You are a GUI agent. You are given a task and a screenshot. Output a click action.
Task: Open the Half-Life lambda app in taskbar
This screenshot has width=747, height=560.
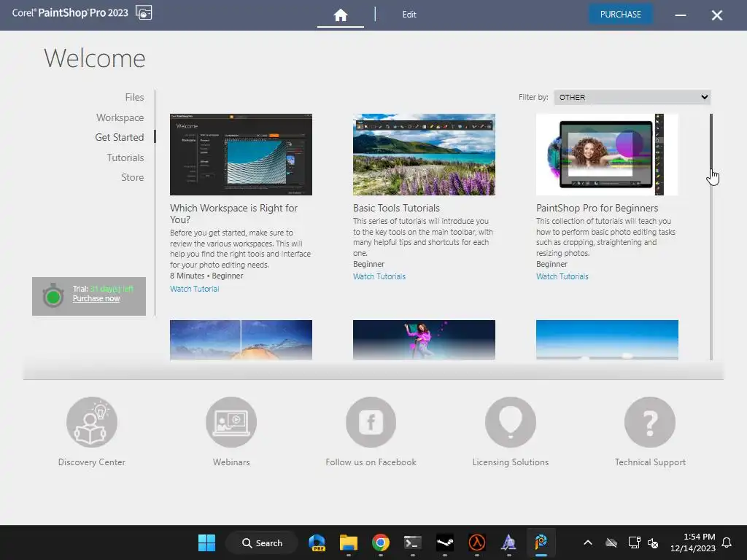point(476,542)
